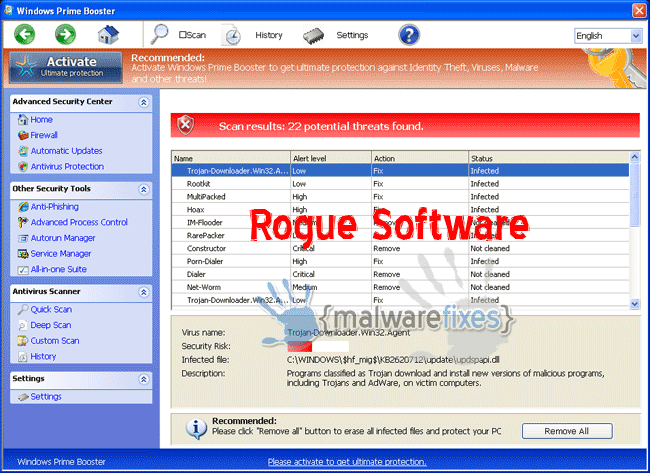Click the Automatic Updates icon
The height and width of the screenshot is (473, 650).
click(x=23, y=151)
